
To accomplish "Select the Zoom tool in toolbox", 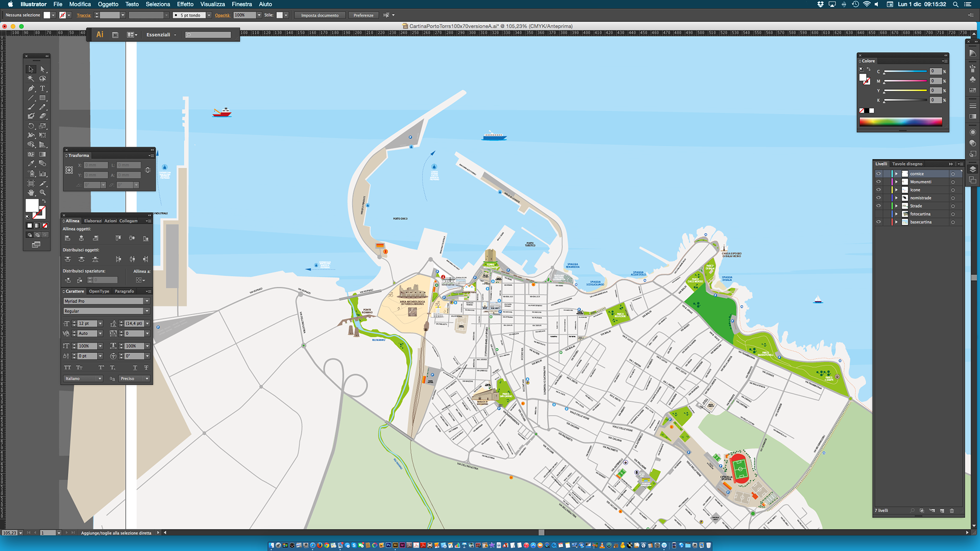I will point(43,192).
